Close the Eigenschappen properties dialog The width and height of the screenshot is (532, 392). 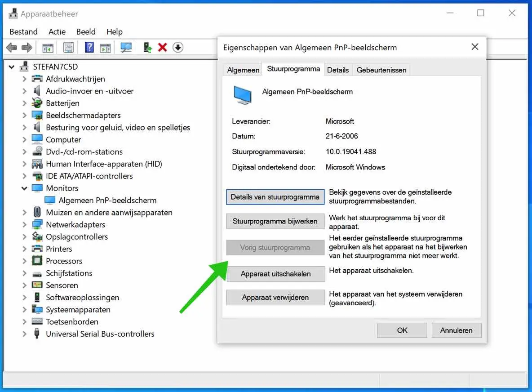pos(474,47)
